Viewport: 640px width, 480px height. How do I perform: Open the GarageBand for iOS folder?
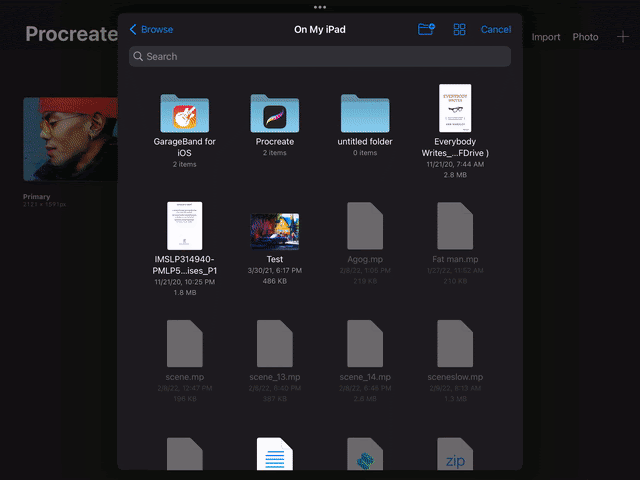[x=184, y=114]
